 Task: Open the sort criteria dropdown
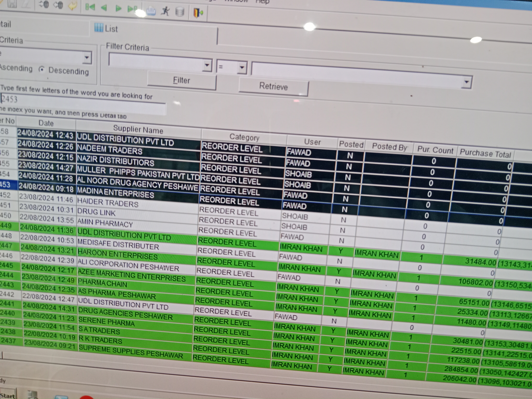87,58
